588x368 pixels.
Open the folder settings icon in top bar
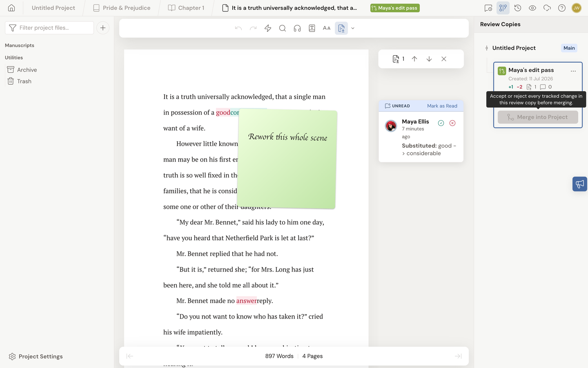point(488,8)
